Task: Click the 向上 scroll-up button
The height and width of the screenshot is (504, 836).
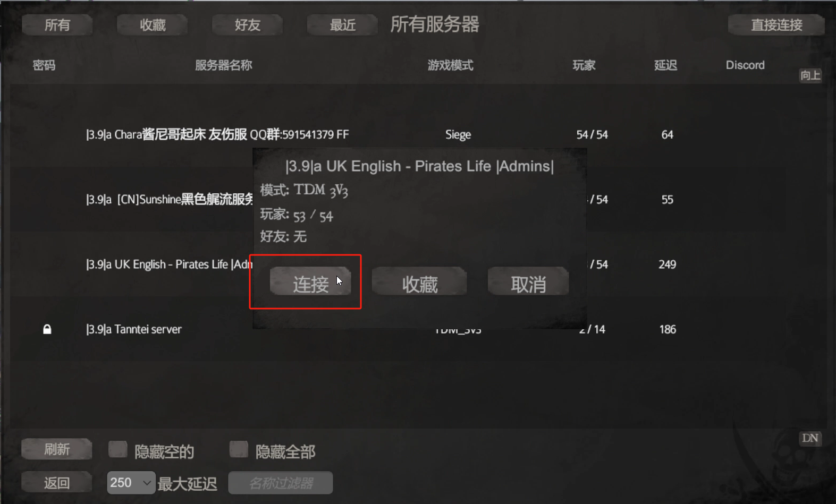Action: pyautogui.click(x=810, y=75)
